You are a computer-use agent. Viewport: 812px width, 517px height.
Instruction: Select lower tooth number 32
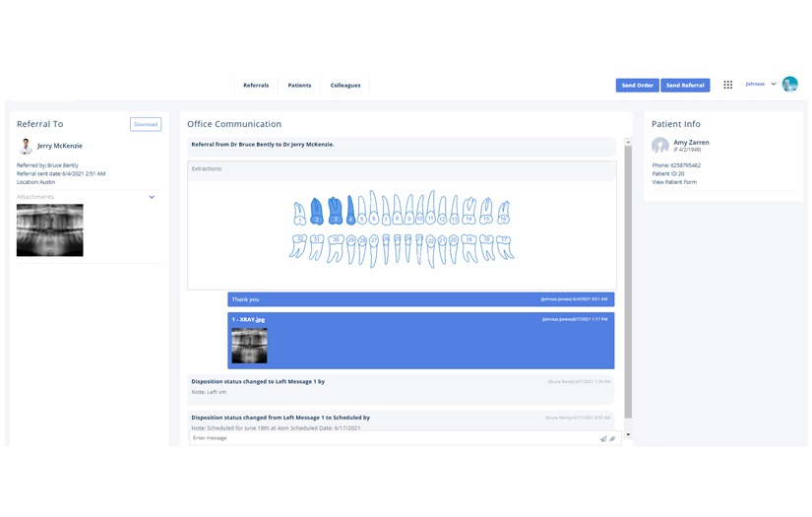coord(298,246)
